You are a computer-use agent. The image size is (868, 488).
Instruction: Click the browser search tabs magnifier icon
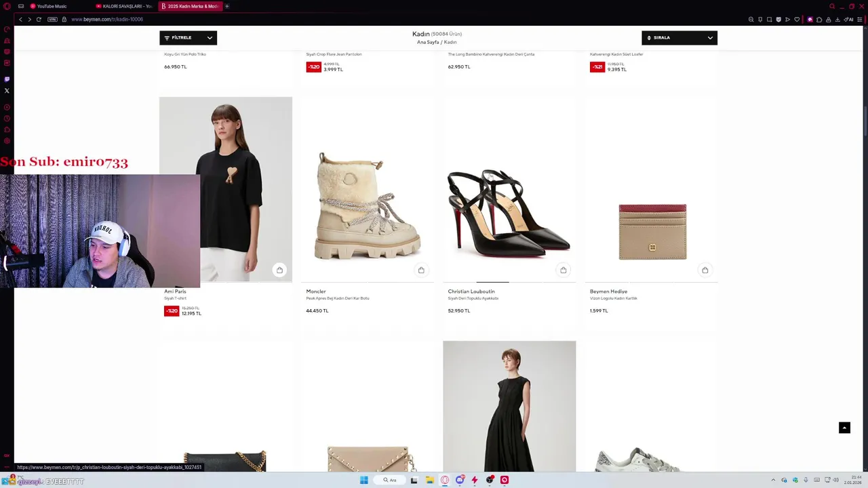[832, 6]
